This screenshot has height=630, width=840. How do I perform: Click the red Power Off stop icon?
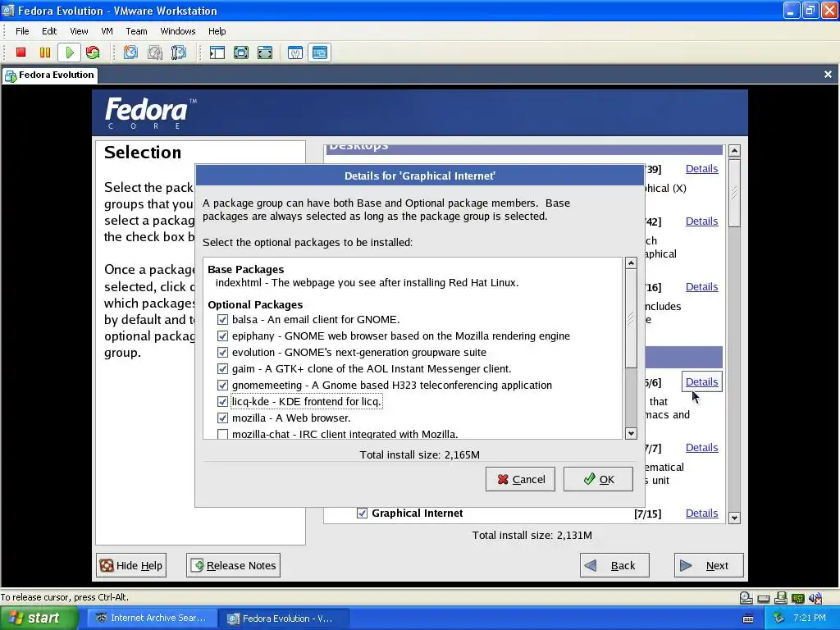21,52
